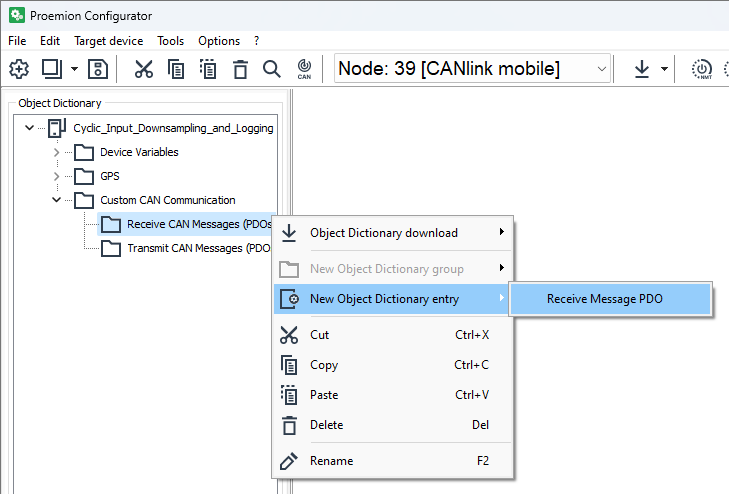The width and height of the screenshot is (729, 494).
Task: Select Object Dictionary download menu entry
Action: pyautogui.click(x=383, y=233)
